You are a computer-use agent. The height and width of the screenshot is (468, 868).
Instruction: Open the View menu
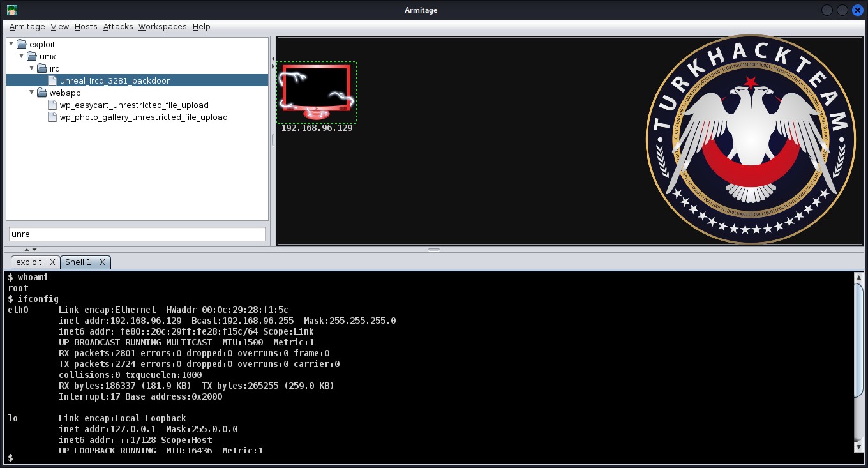(x=60, y=27)
